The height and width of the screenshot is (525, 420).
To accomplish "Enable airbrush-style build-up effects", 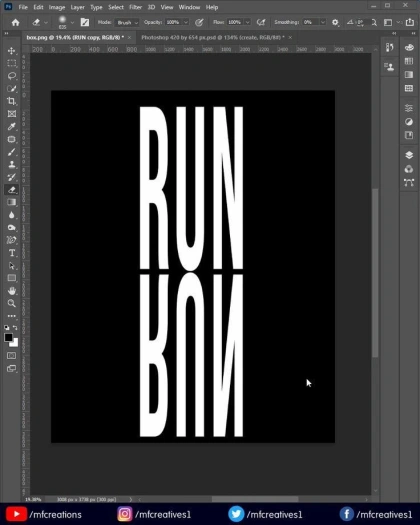I will coord(261,22).
